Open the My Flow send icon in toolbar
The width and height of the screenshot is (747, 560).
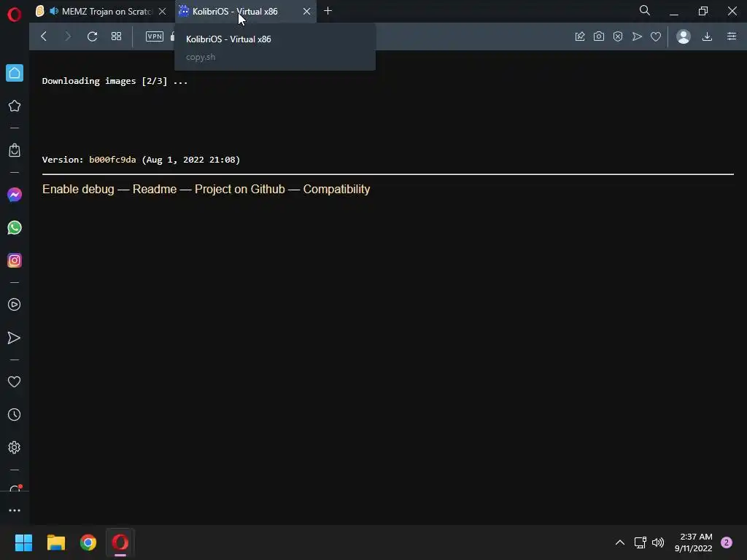[637, 36]
